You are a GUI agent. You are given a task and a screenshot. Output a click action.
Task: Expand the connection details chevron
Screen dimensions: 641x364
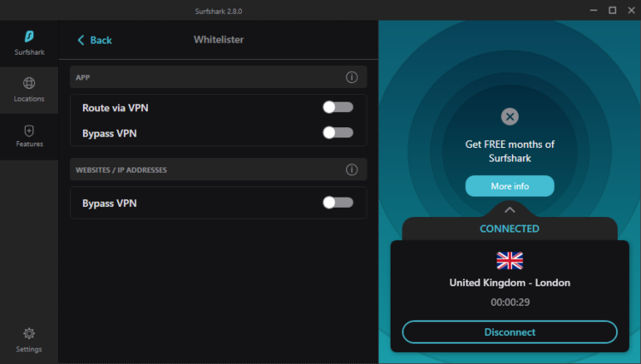point(509,210)
